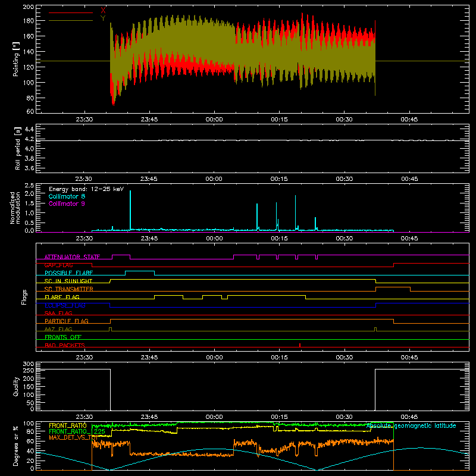476x476 pixels.
Task: Click the SAA_FLAG label
Action: (x=58, y=313)
